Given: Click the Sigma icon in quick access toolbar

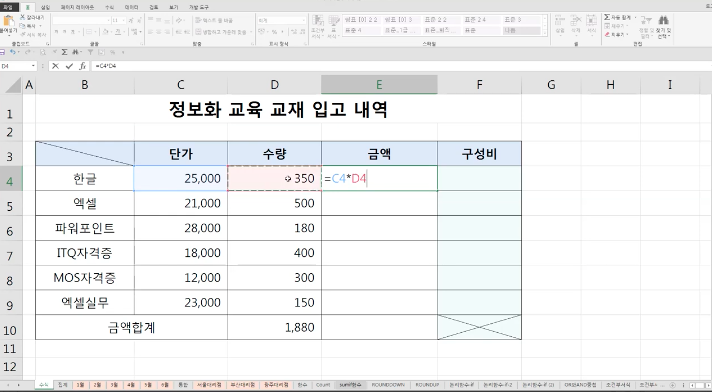Looking at the screenshot, I should (64, 52).
